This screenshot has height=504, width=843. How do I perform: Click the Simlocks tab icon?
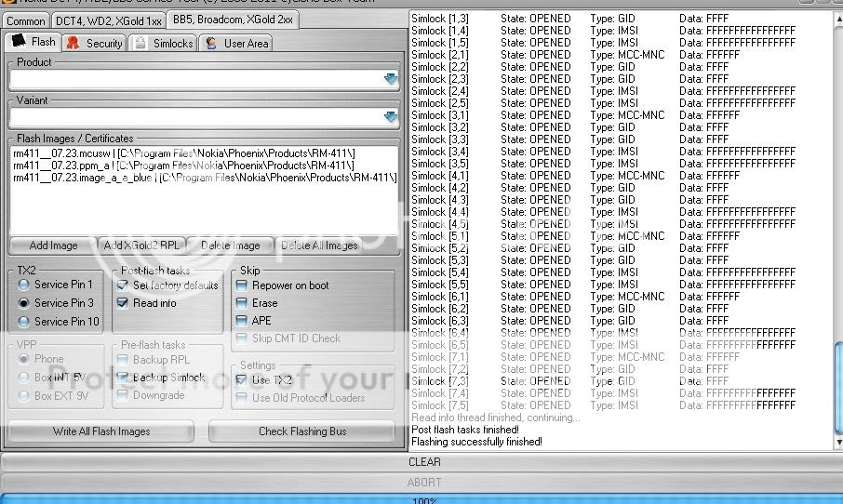pyautogui.click(x=140, y=43)
